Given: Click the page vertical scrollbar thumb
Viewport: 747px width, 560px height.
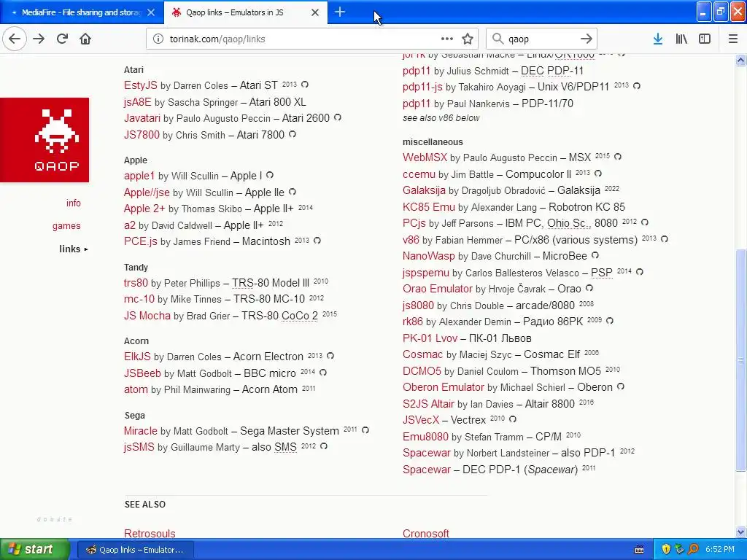Looking at the screenshot, I should coord(741,360).
